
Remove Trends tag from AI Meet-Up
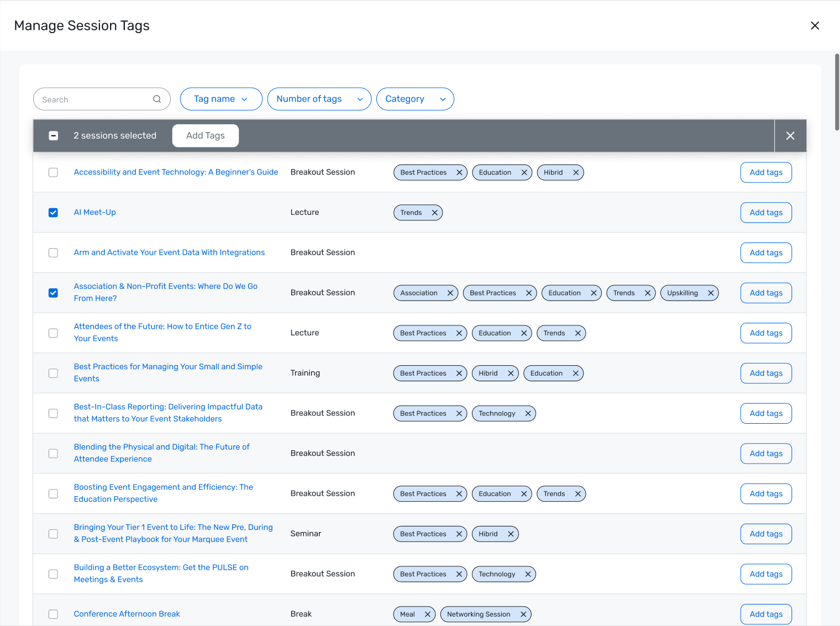click(434, 213)
